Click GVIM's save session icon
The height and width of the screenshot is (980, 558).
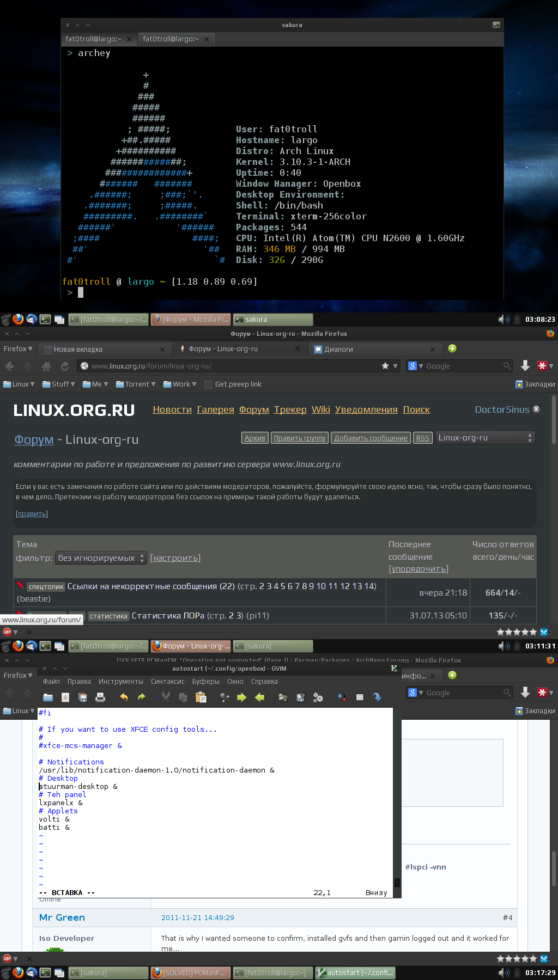pyautogui.click(x=300, y=697)
